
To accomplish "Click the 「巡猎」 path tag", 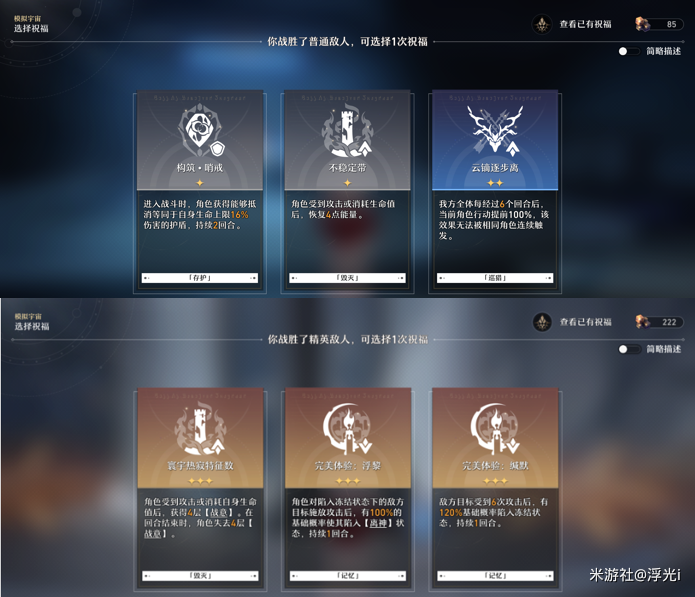I will pos(495,278).
